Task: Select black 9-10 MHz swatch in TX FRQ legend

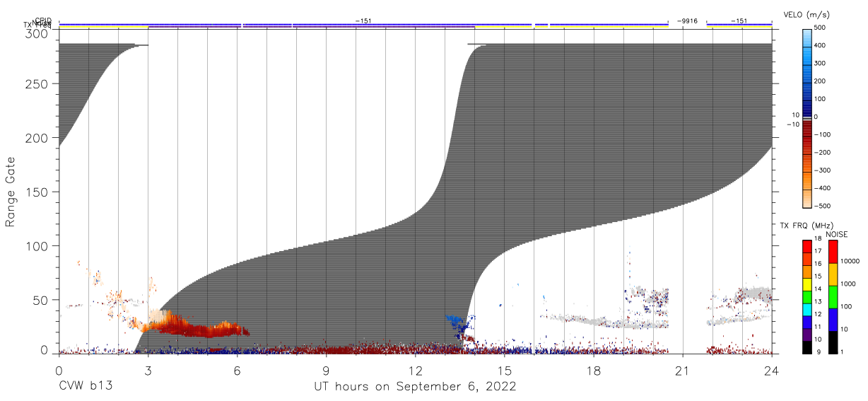Action: coord(807,348)
